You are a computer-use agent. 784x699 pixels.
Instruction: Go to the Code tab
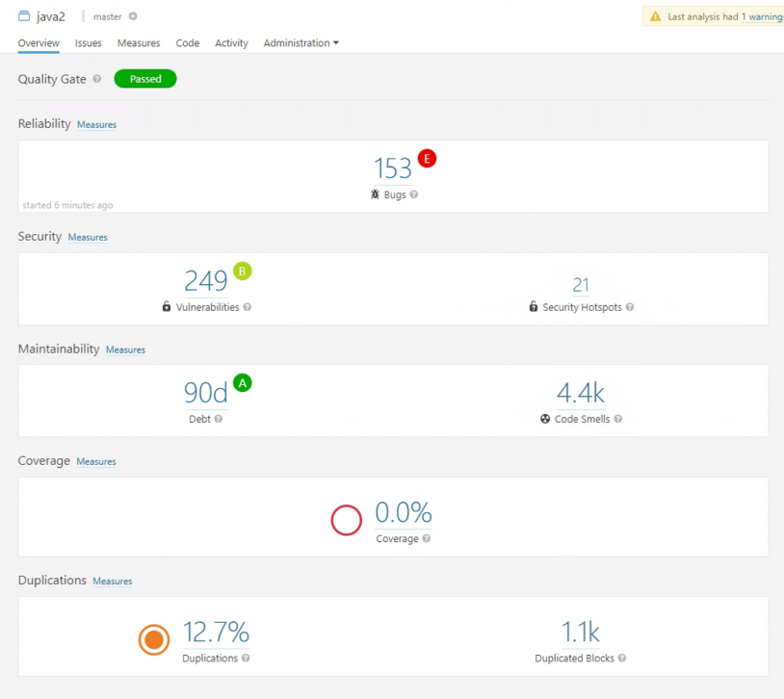(x=188, y=43)
